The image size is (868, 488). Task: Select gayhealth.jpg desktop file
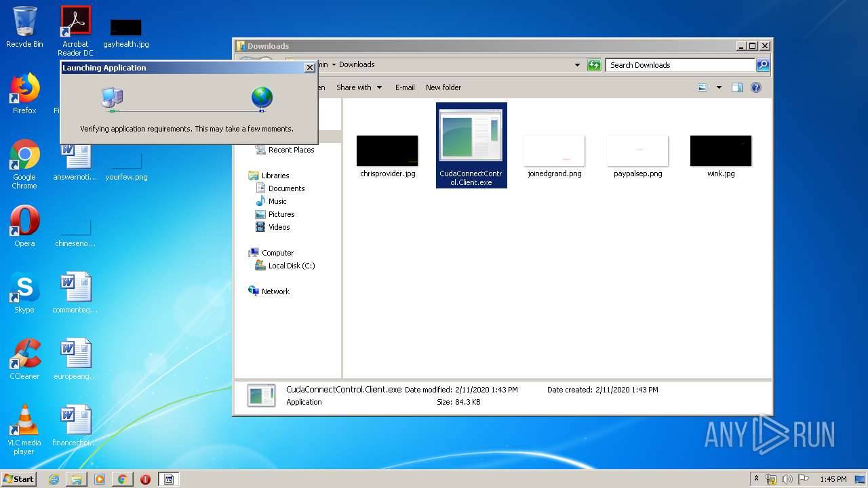126,33
